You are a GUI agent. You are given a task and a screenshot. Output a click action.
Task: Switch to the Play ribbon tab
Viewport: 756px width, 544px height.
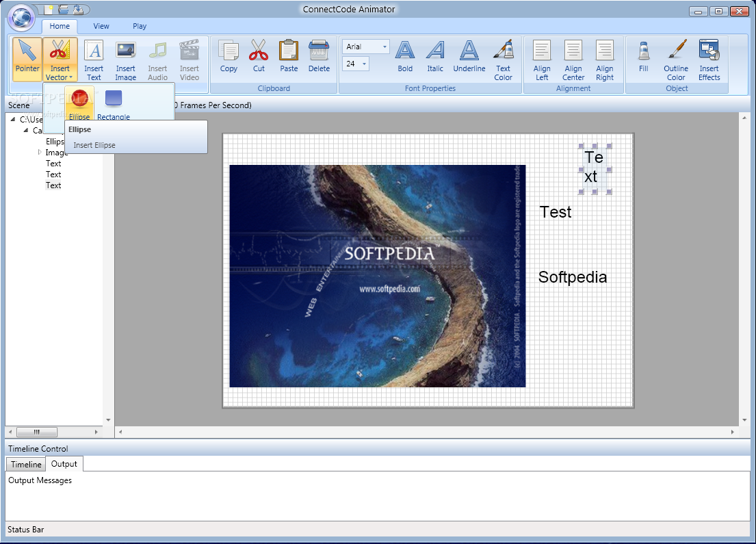[140, 26]
